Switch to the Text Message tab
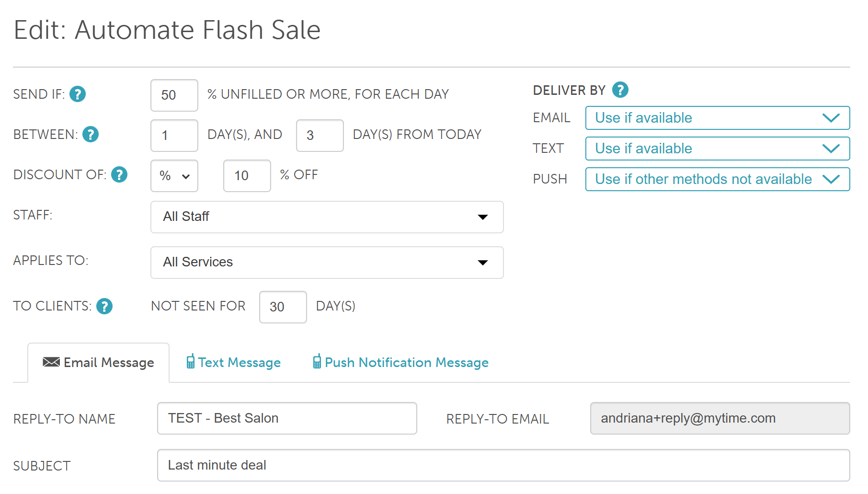Image resolution: width=868 pixels, height=494 pixels. 239,363
